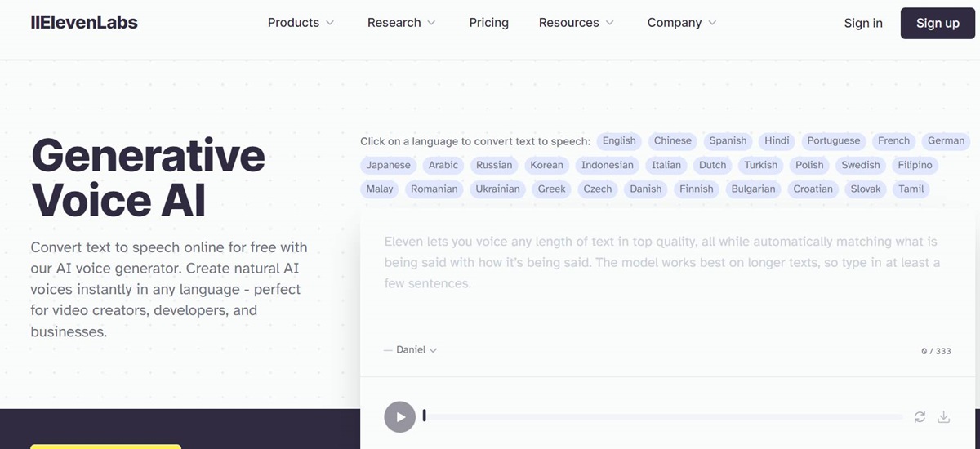Pick Dutch as the language
This screenshot has height=449, width=980.
click(712, 165)
